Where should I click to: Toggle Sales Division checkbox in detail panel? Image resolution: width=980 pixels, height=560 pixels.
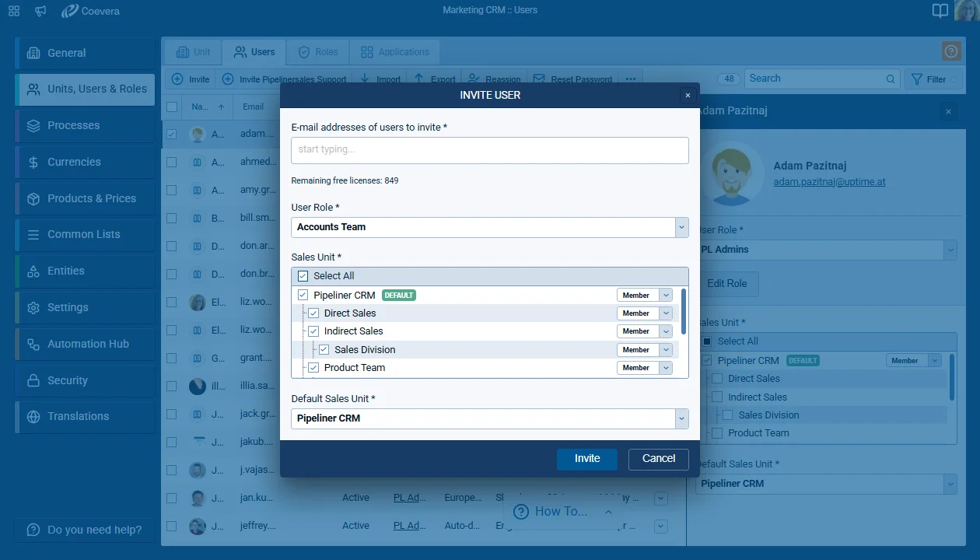click(x=727, y=415)
